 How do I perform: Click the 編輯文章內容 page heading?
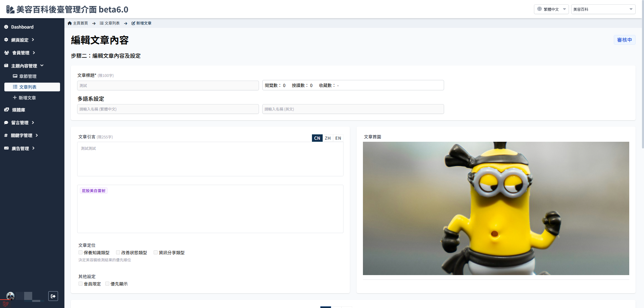(x=100, y=40)
